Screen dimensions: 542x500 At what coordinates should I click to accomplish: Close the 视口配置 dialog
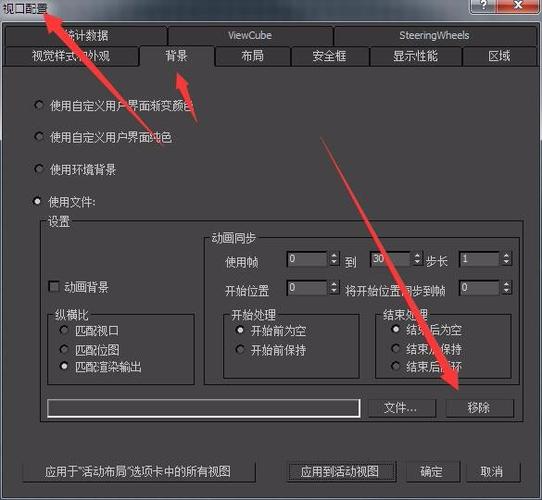pos(517,6)
